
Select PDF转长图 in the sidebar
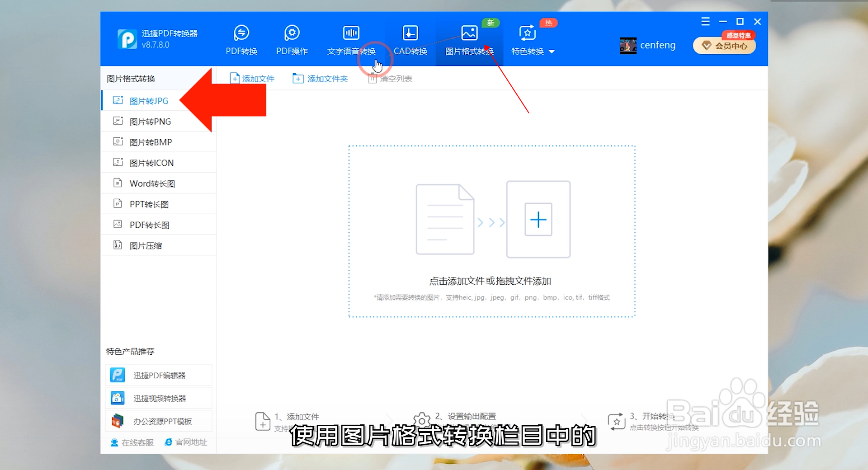pyautogui.click(x=158, y=225)
